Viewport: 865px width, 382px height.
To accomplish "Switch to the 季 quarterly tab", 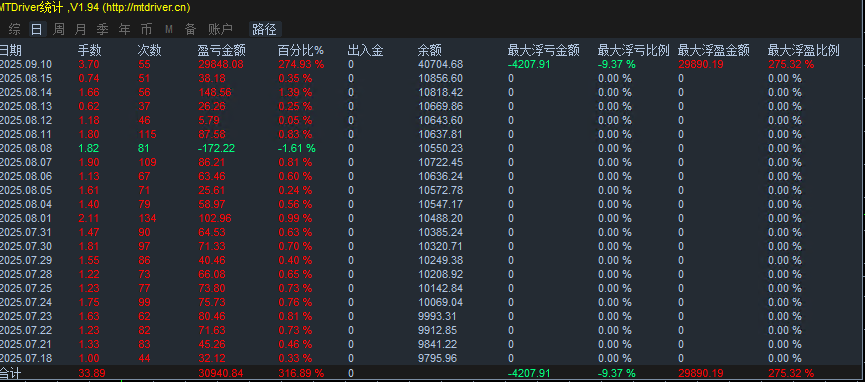I will (103, 29).
